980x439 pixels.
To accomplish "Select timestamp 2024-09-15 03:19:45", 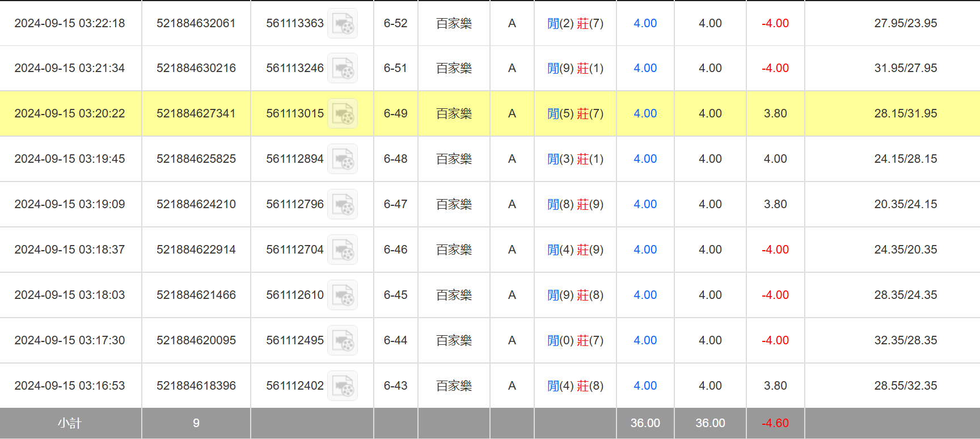I will point(70,159).
